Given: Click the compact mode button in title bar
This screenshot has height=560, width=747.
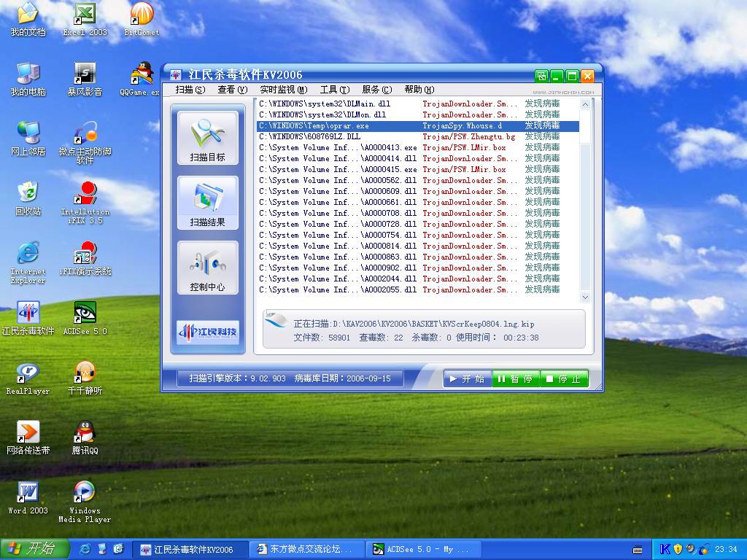Looking at the screenshot, I should (541, 76).
